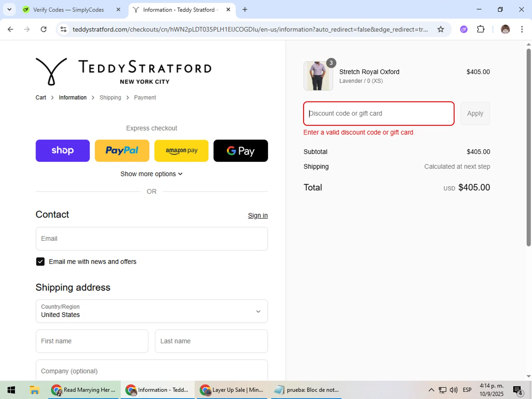Open the notification center icon

[x=518, y=390]
